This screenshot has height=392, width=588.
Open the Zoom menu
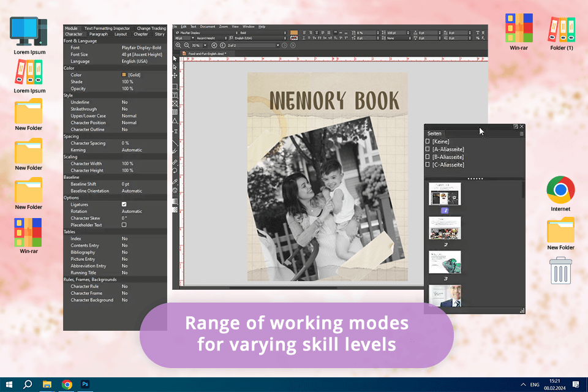pyautogui.click(x=224, y=26)
